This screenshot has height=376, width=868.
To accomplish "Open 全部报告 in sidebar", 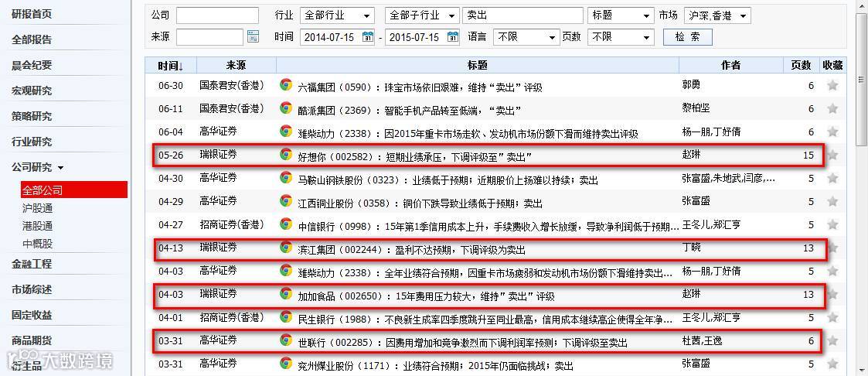I will click(x=32, y=40).
